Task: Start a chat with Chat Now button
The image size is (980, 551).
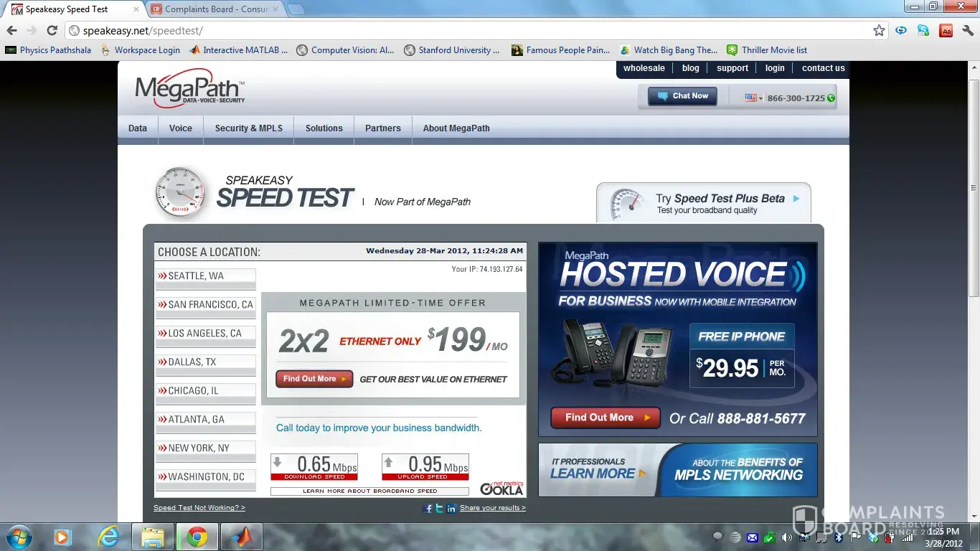Action: coord(682,96)
